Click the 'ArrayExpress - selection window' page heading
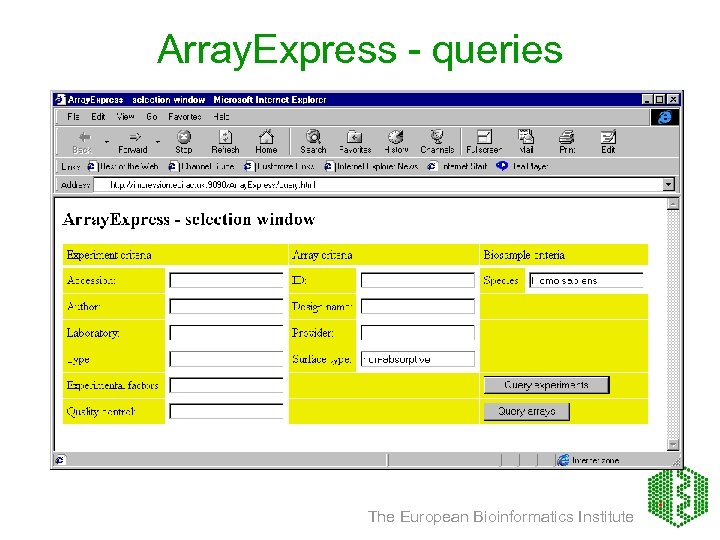Image resolution: width=720 pixels, height=540 pixels. coord(189,219)
